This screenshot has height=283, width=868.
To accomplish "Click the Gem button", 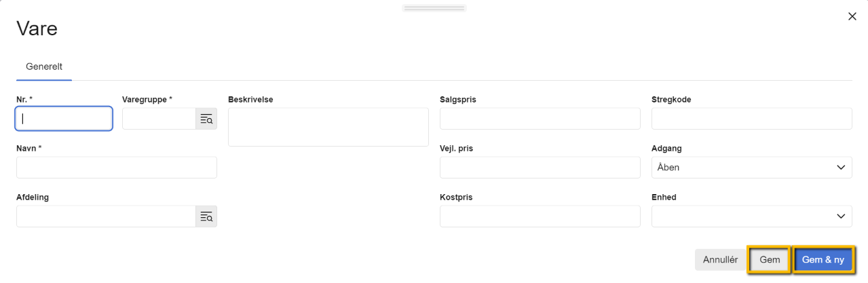I will 770,260.
